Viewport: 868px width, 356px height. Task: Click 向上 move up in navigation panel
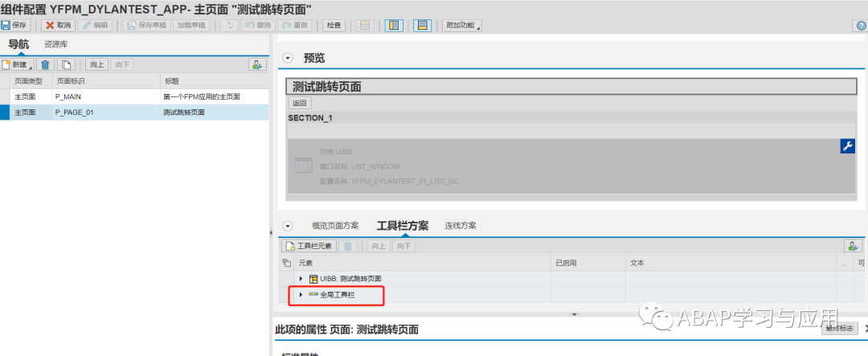[x=97, y=65]
